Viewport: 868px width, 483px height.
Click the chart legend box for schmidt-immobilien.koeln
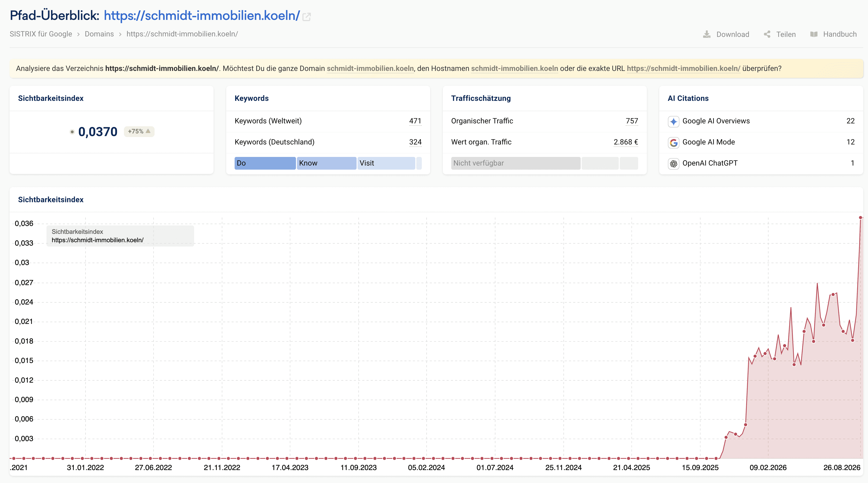(x=120, y=236)
